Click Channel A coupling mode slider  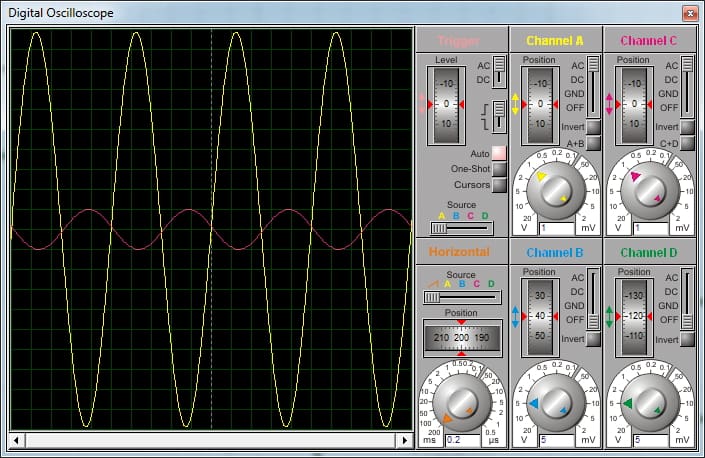[x=593, y=86]
